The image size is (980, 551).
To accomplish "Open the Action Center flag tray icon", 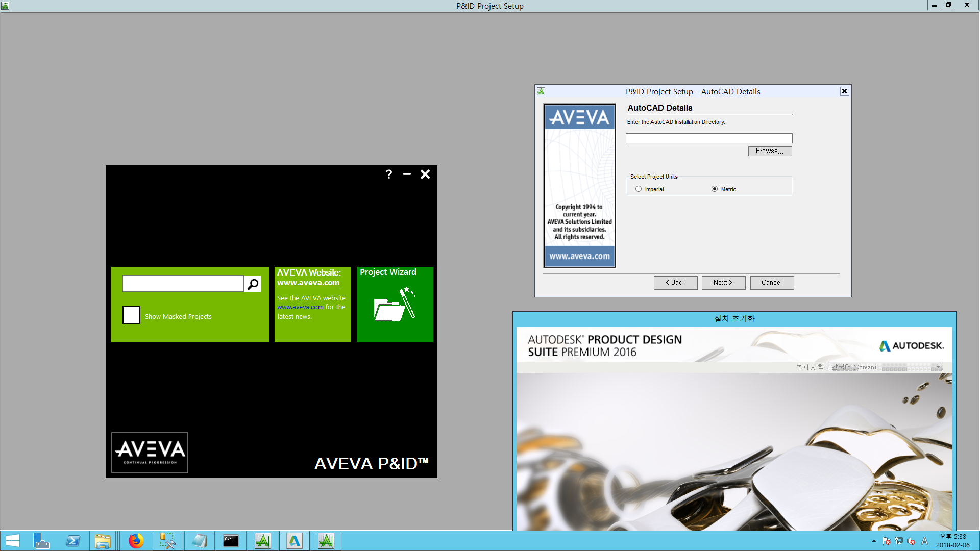I will 887,541.
